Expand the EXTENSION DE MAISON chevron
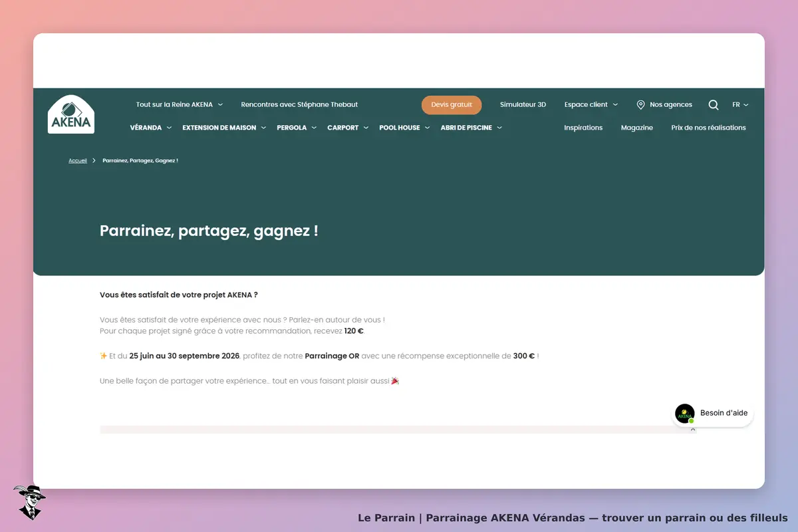The width and height of the screenshot is (798, 532). [263, 128]
